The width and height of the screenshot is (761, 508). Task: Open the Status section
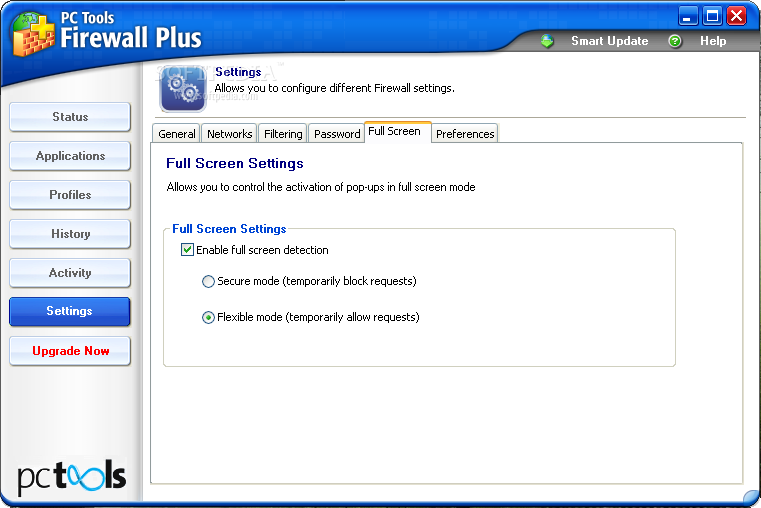(x=70, y=117)
